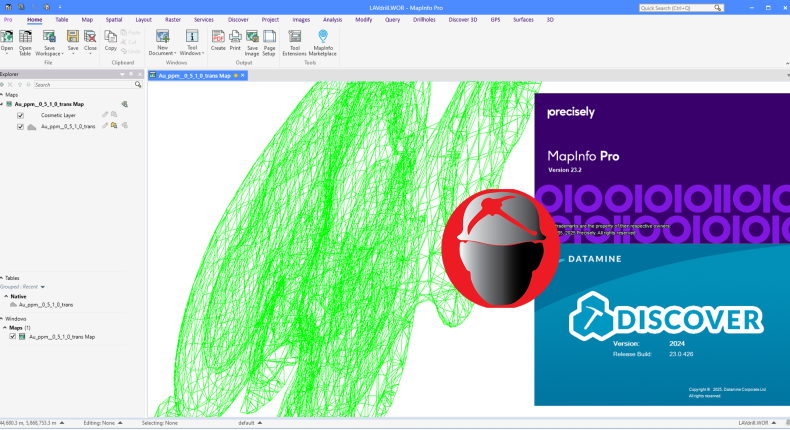Open the Surfaces ribbon tab
Screen dimensions: 790x430
[x=523, y=20]
